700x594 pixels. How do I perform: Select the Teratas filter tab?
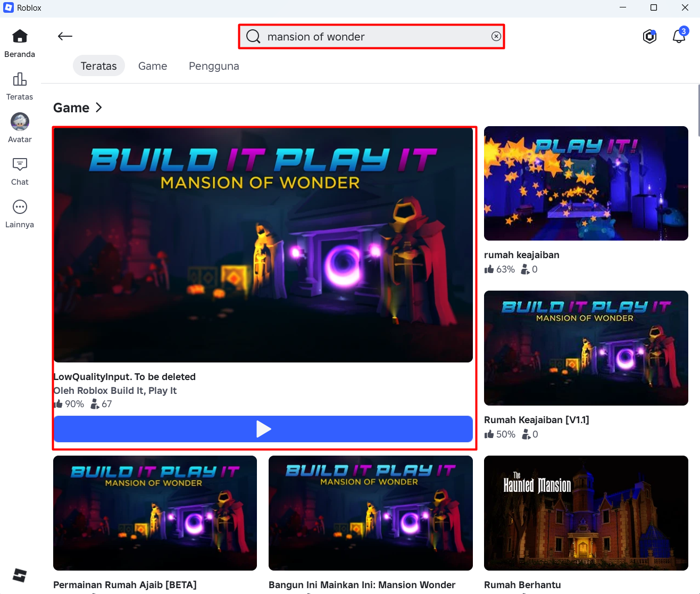tap(99, 66)
